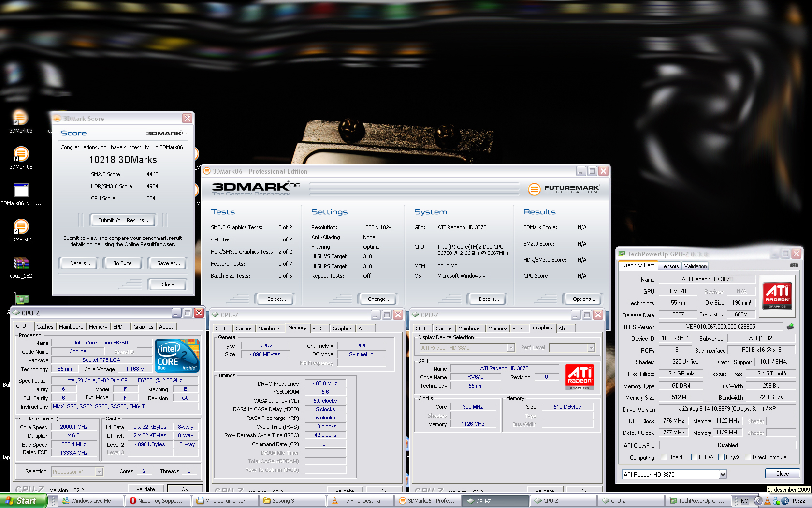Click the 3DMark Score window title icon
812x508 pixels.
[x=58, y=119]
